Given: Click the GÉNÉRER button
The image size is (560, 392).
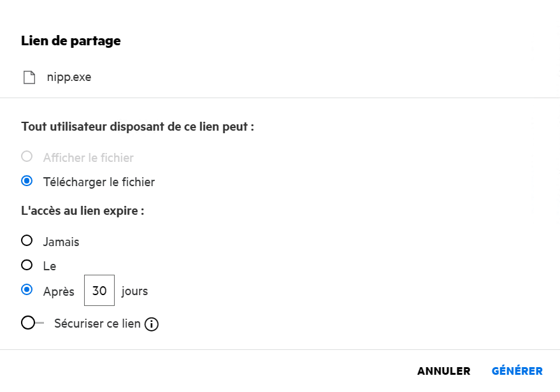Looking at the screenshot, I should click(517, 371).
